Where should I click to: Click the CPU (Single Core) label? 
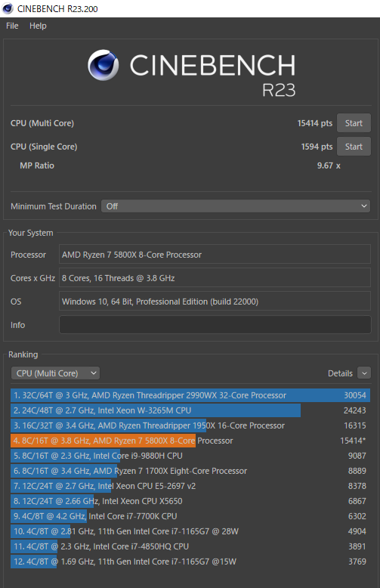[44, 147]
